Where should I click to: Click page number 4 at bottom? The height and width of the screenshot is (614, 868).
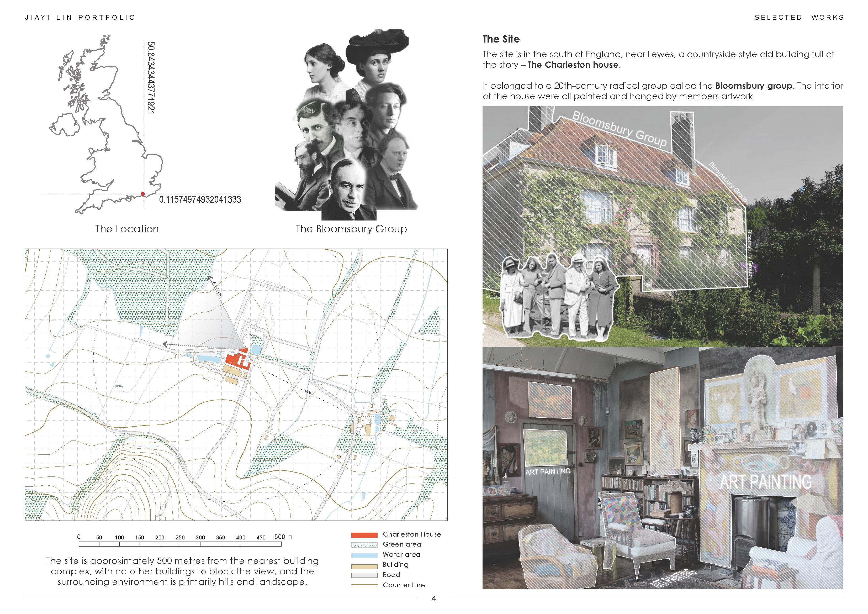coord(434,598)
